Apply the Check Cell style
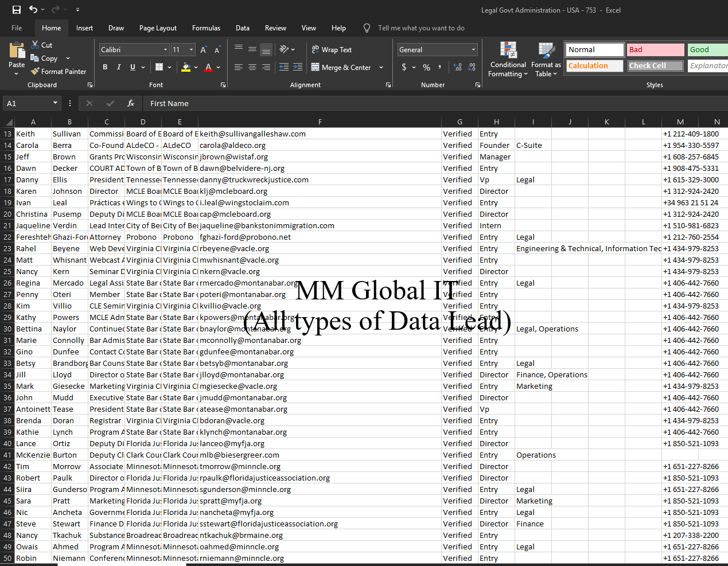Screen dimensions: 728x566 (656, 66)
